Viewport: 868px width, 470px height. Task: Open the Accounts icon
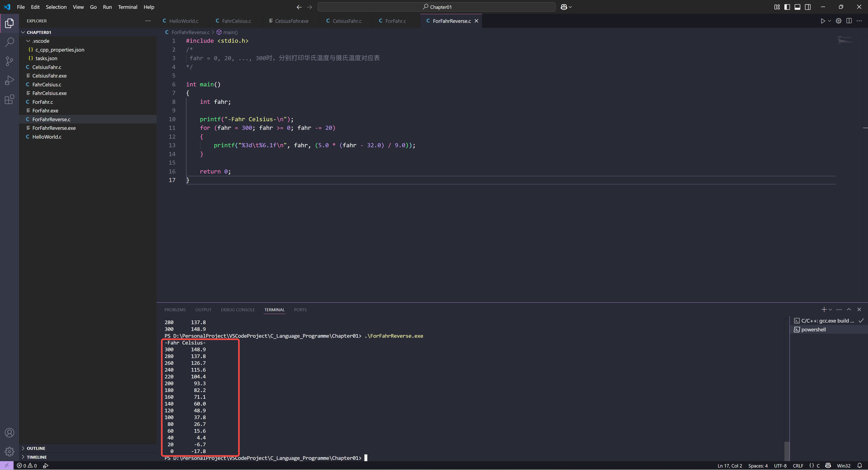9,433
